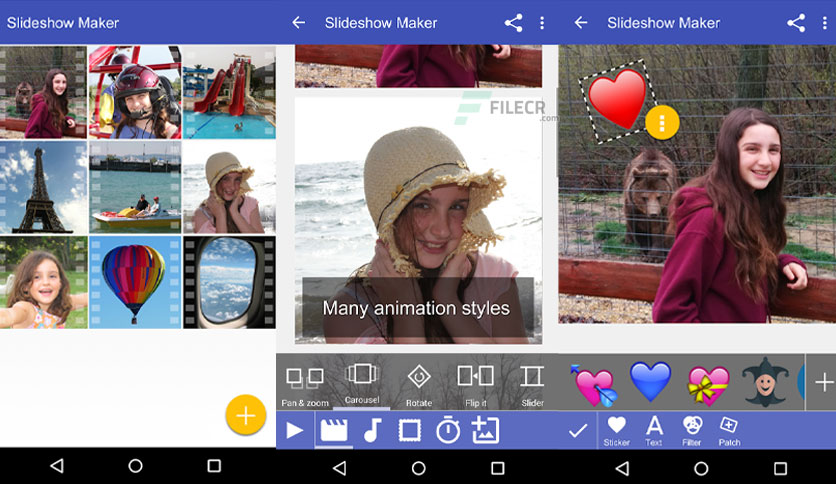Viewport: 836px width, 484px height.
Task: Pick the pink heart with ribbon sticker
Action: [708, 385]
